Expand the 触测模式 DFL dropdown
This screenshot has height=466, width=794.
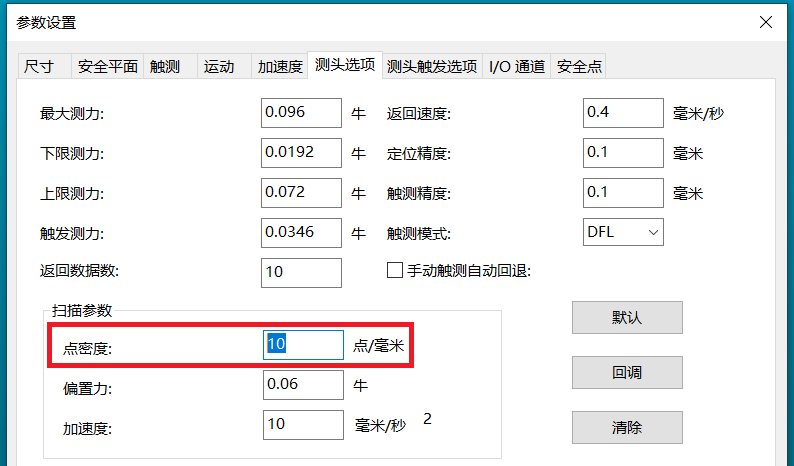(623, 232)
